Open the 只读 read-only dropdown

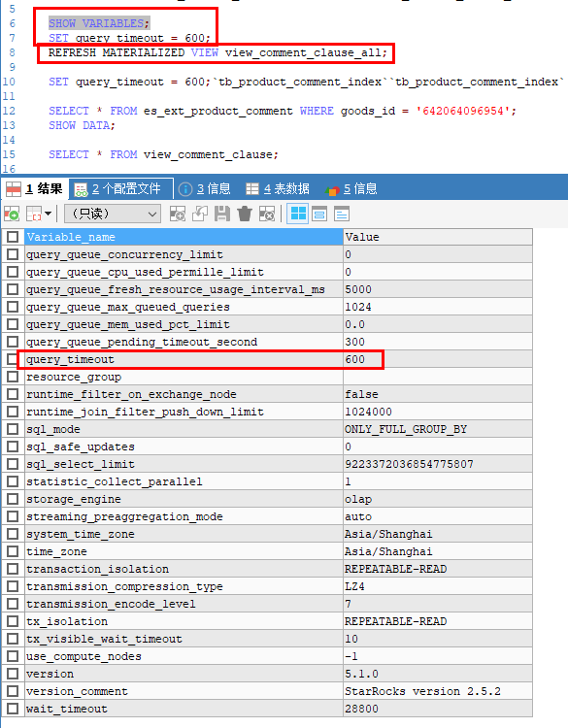113,215
